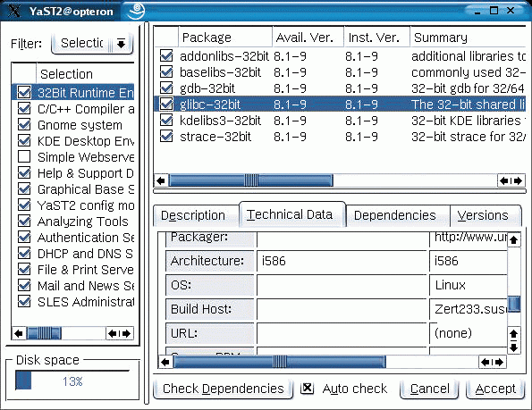This screenshot has width=532, height=410.
Task: Open the Versions tab
Action: (486, 215)
